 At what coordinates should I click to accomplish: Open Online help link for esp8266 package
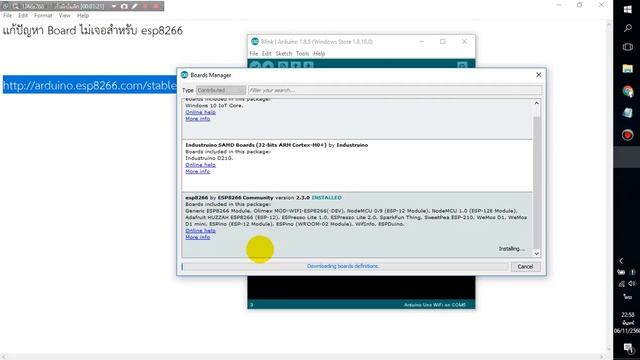200,231
